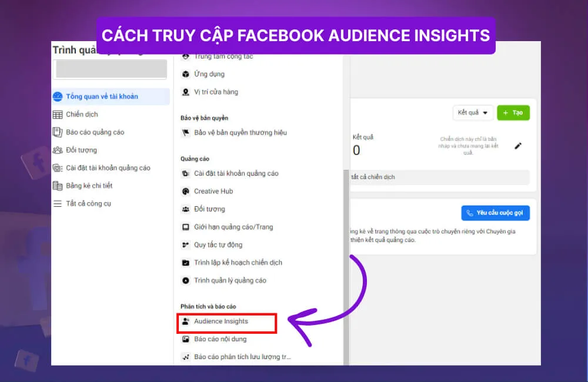
Task: Click the pencil edit icon near campaign note
Action: click(x=518, y=145)
